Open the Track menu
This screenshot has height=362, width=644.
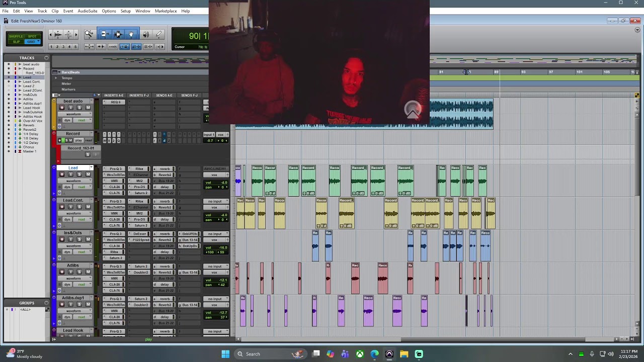(42, 11)
